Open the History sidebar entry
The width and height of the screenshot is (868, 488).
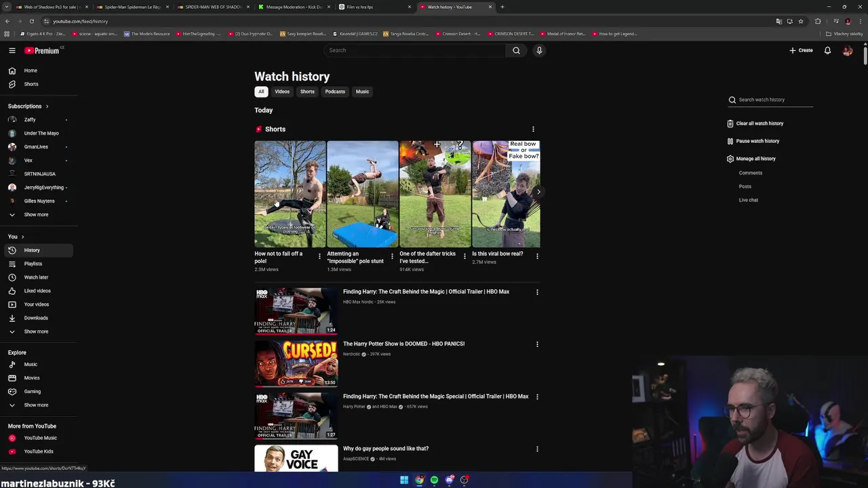(37, 250)
